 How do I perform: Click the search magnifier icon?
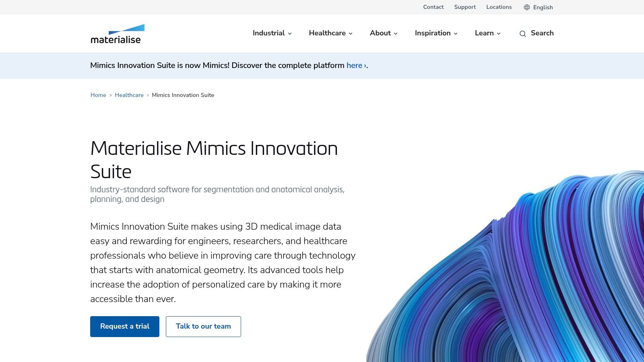[522, 34]
